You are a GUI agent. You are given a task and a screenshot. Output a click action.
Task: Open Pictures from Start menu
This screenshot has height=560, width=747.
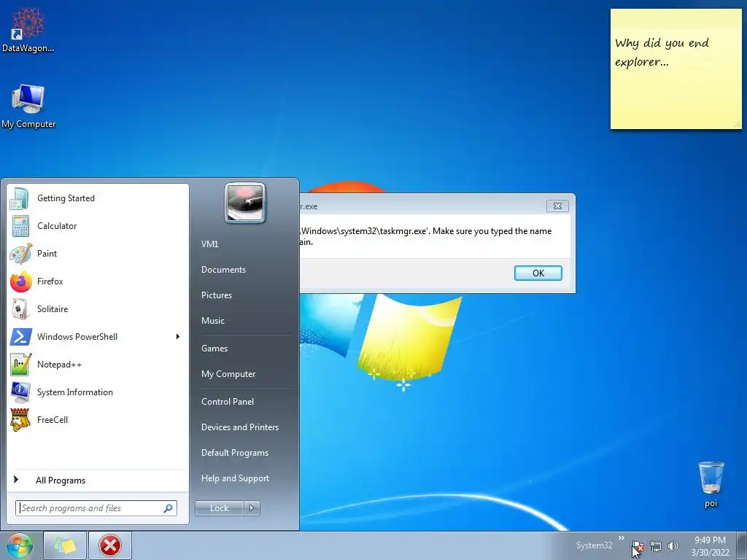(217, 295)
